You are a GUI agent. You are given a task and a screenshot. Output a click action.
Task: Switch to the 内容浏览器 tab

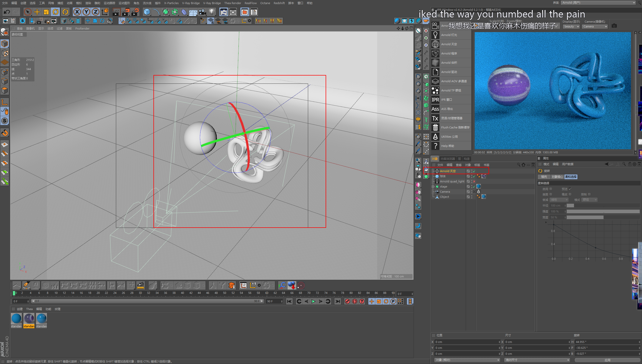448,159
